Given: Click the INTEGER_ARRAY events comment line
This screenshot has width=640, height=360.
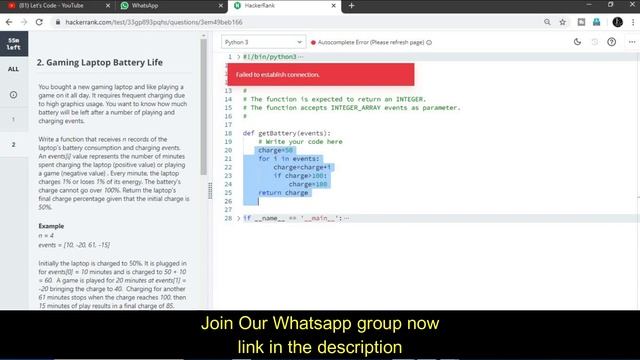Looking at the screenshot, I should click(x=351, y=108).
